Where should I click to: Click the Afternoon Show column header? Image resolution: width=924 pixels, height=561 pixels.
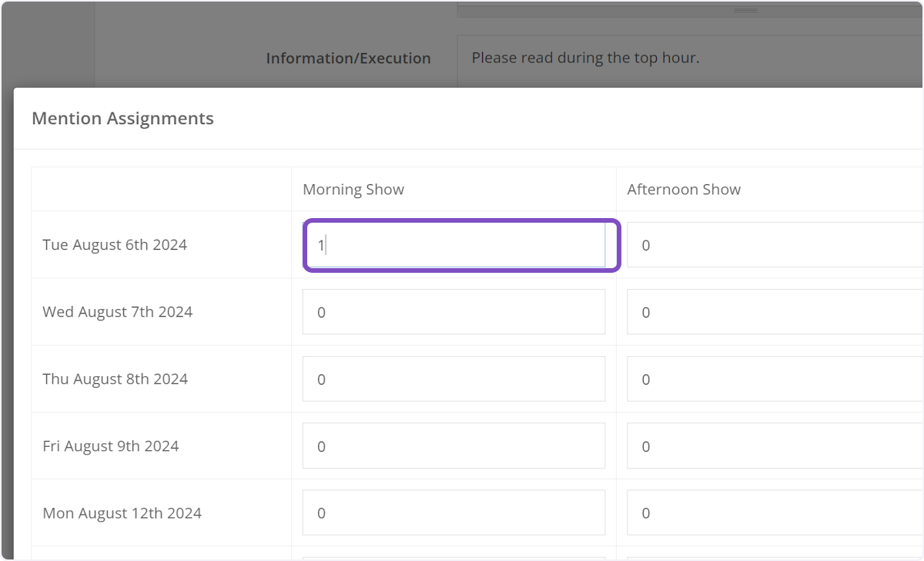pyautogui.click(x=684, y=190)
